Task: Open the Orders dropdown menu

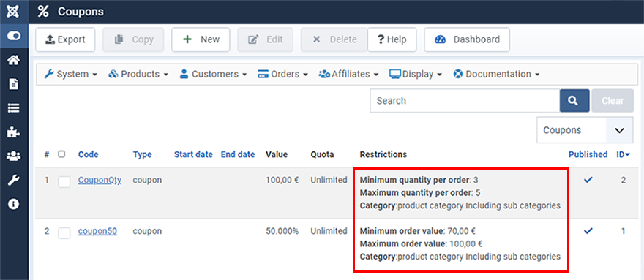Action: point(282,75)
